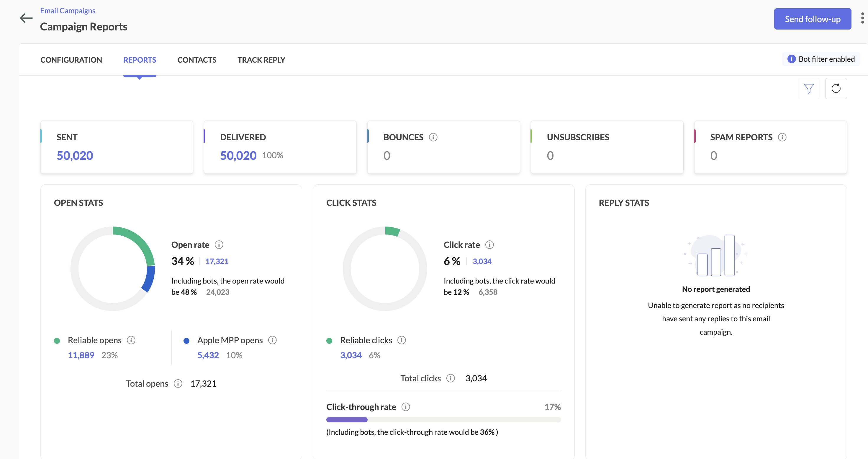
Task: Open the Track Reply tab
Action: click(261, 60)
